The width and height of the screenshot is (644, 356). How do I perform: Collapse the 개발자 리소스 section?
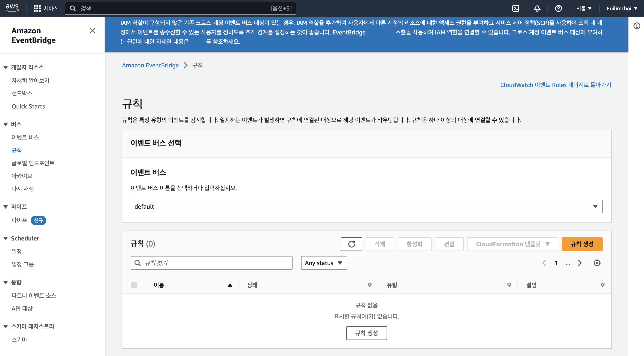[x=6, y=67]
